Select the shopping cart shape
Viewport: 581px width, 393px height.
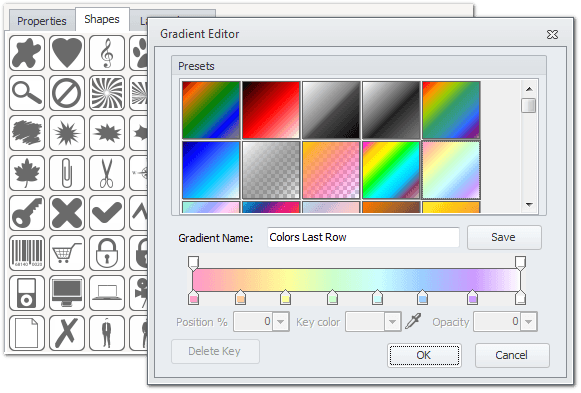pyautogui.click(x=67, y=253)
